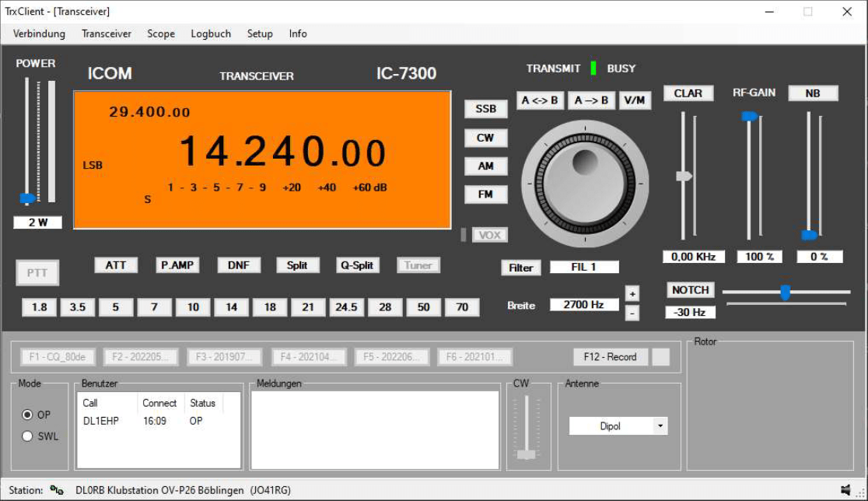Swap VFOs with the A <-> B button
The height and width of the screenshot is (501, 868).
click(540, 100)
